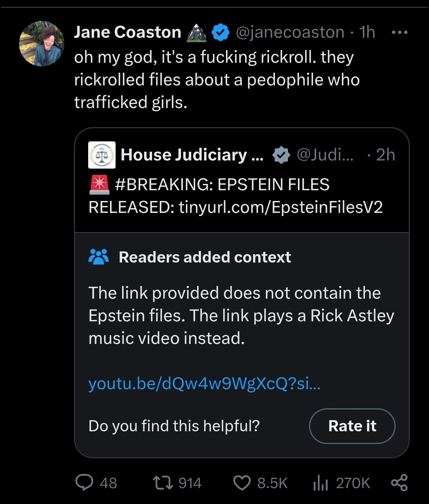This screenshot has width=429, height=504.
Task: Click the Readers added context heading
Action: pos(205,257)
